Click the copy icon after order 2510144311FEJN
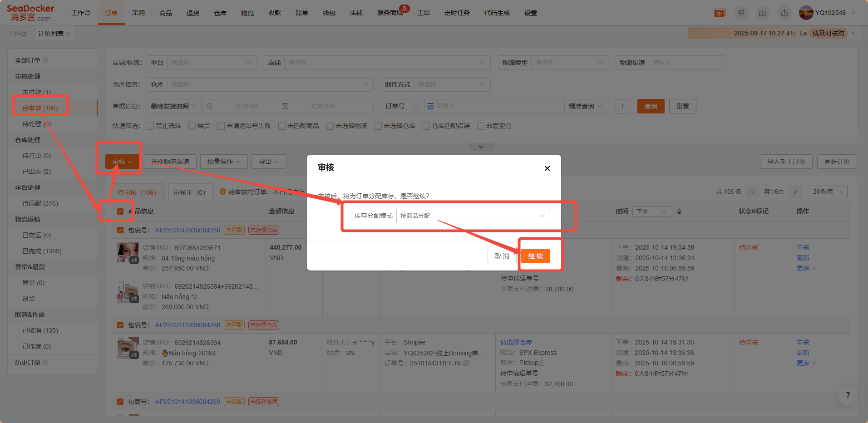868x423 pixels. tap(466, 363)
